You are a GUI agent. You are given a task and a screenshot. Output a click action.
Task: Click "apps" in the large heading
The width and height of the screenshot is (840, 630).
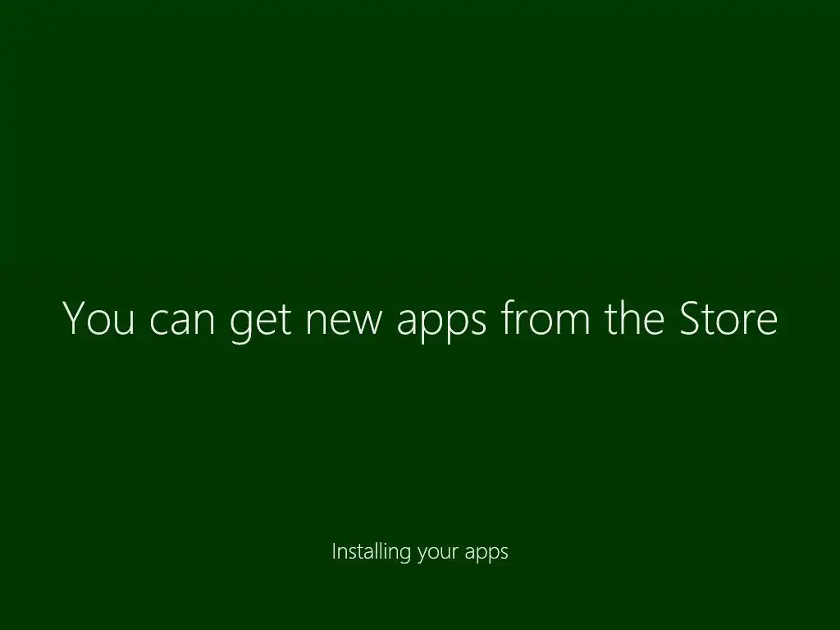pos(441,326)
